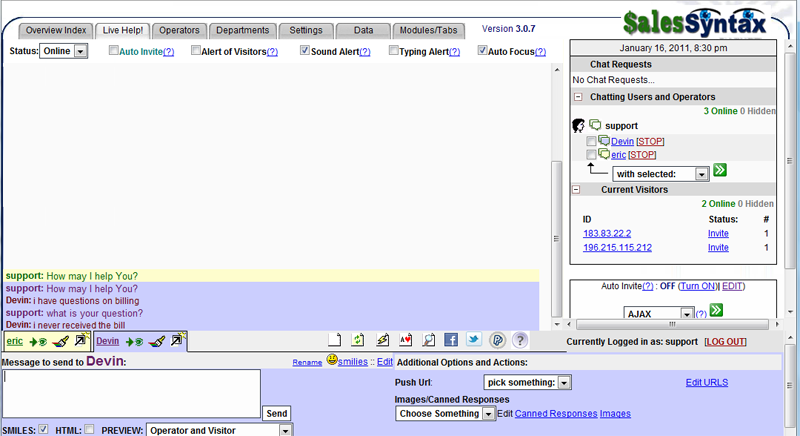Click the PayPal icon in the toolbar
Image resolution: width=800 pixels, height=436 pixels.
[x=497, y=340]
